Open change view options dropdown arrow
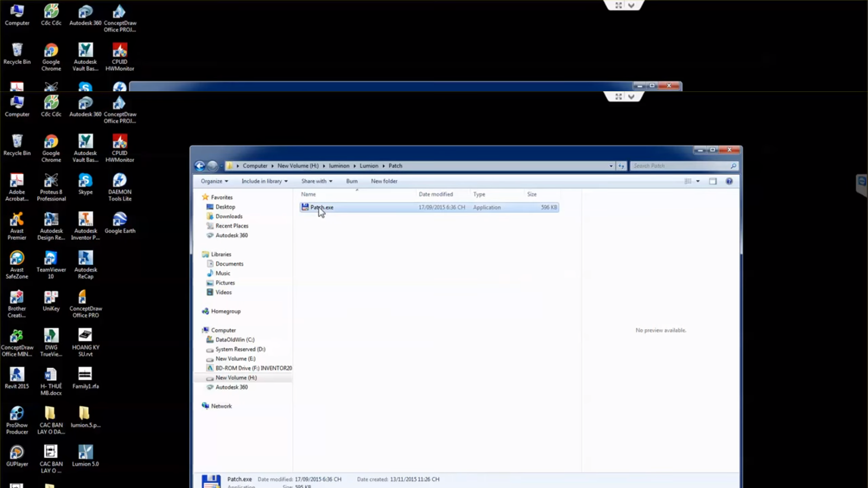Screen dimensions: 868x488 698,181
